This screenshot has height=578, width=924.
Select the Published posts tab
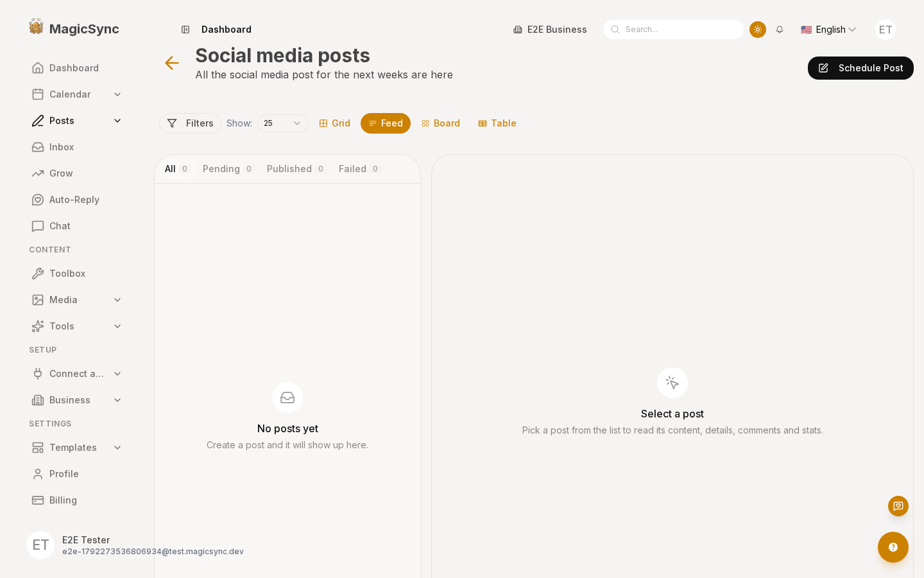(x=296, y=169)
